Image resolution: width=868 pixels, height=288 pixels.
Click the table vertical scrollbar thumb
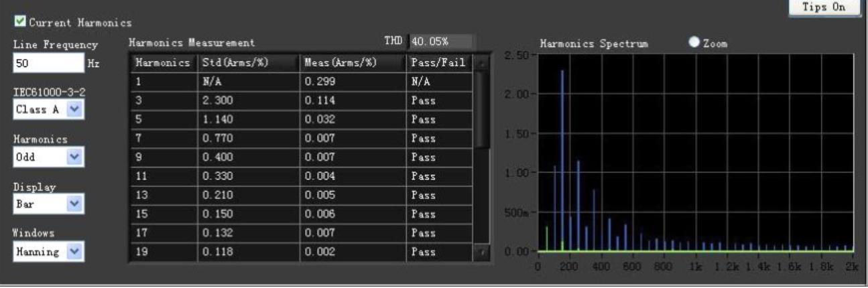click(482, 110)
